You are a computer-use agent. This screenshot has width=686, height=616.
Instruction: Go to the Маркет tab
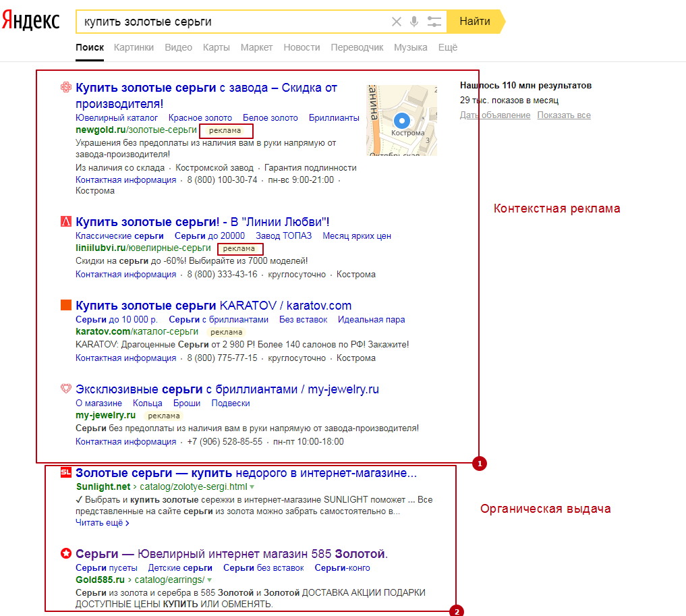tap(256, 47)
